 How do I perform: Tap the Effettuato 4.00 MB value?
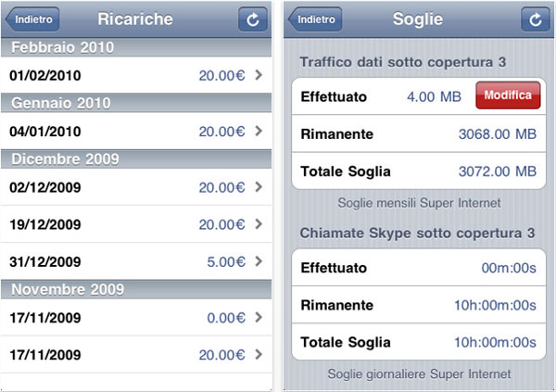pyautogui.click(x=428, y=96)
